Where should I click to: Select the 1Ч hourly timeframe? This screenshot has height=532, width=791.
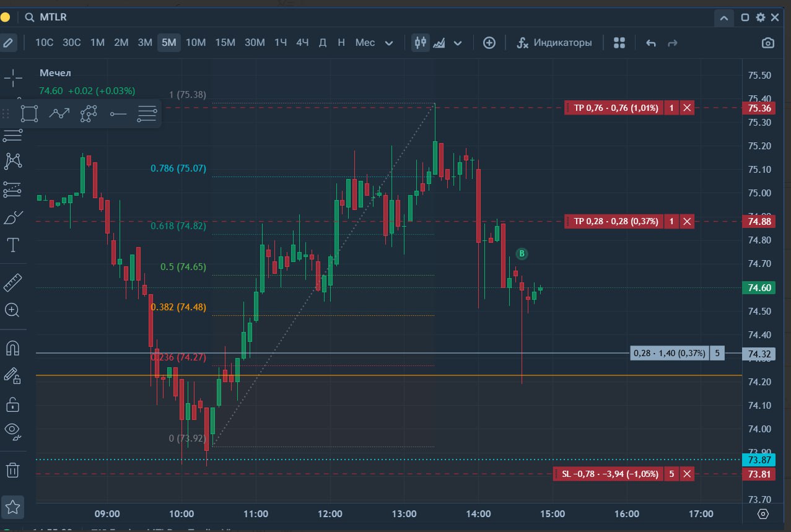281,43
